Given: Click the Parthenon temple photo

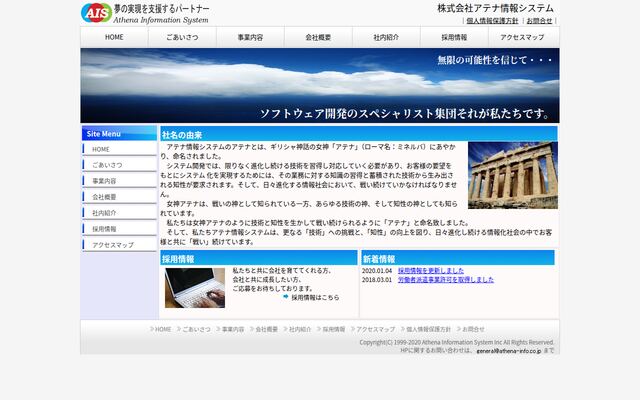Looking at the screenshot, I should (513, 175).
